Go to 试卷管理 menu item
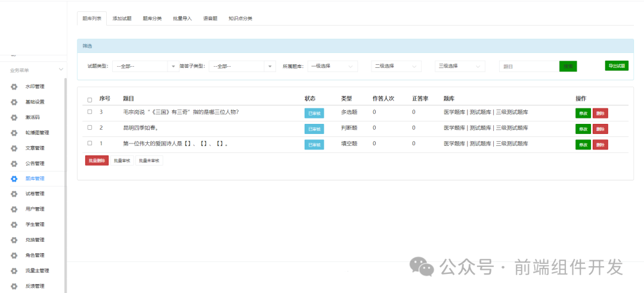The image size is (644, 293). tap(35, 194)
